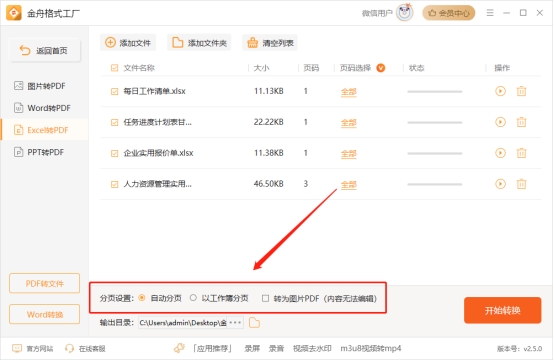Viewport: 554px width, 360px height.
Task: Open 全部 page selection for 每日工作清单.xlsx
Action: click(349, 92)
